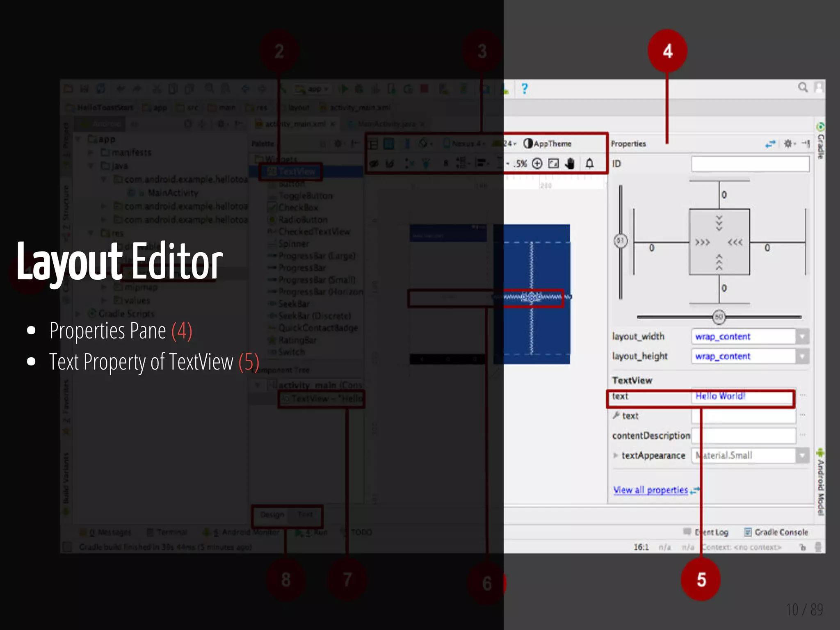This screenshot has height=630, width=840.
Task: Switch to the Text tab below the editor
Action: pyautogui.click(x=305, y=514)
